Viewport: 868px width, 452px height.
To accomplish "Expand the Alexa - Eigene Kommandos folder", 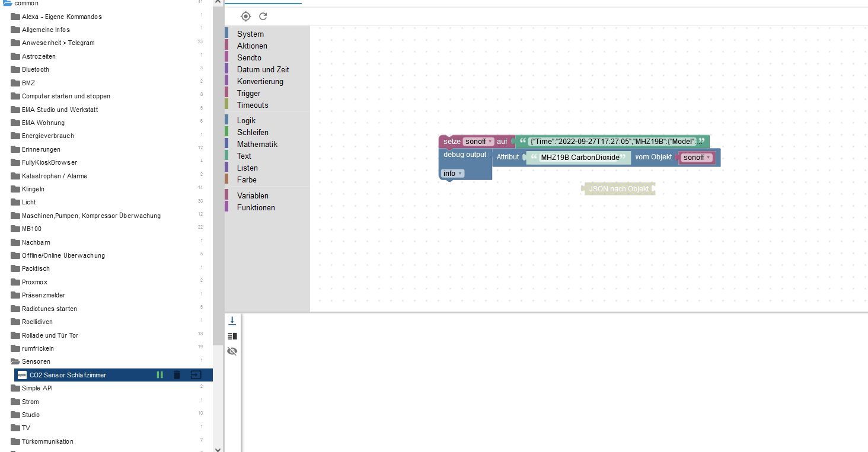I will click(15, 17).
